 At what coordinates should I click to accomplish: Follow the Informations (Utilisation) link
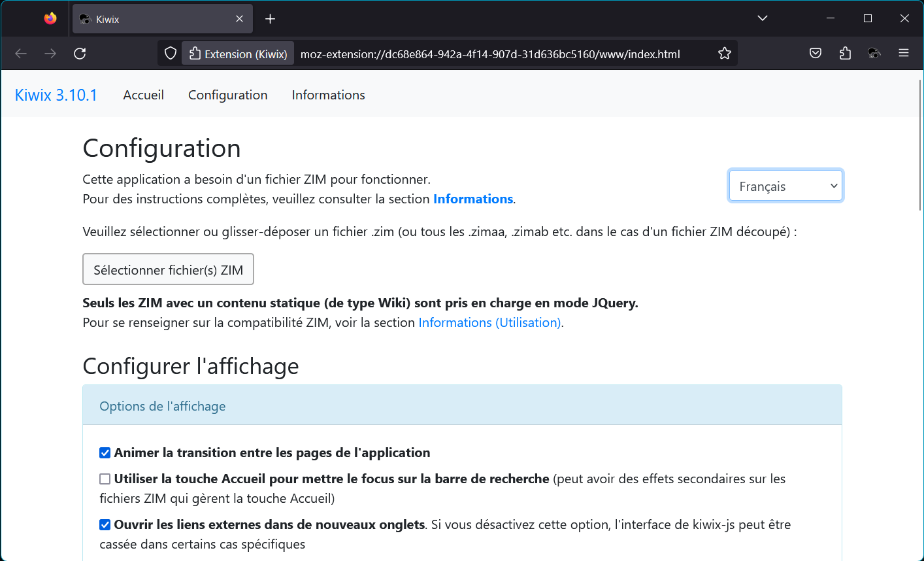(489, 322)
